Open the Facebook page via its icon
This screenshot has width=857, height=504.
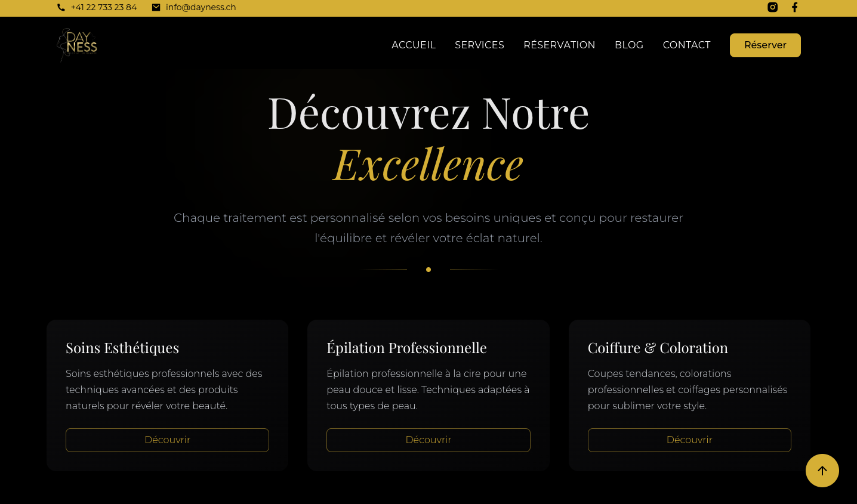point(794,7)
